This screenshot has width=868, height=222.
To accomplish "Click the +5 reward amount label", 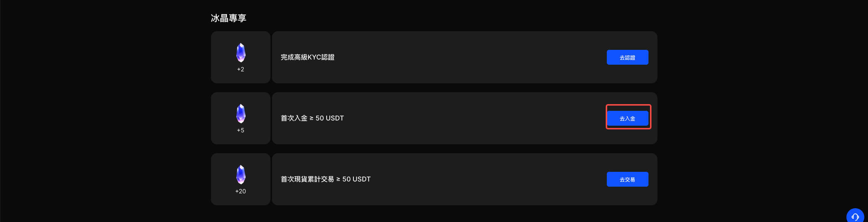I will click(241, 131).
